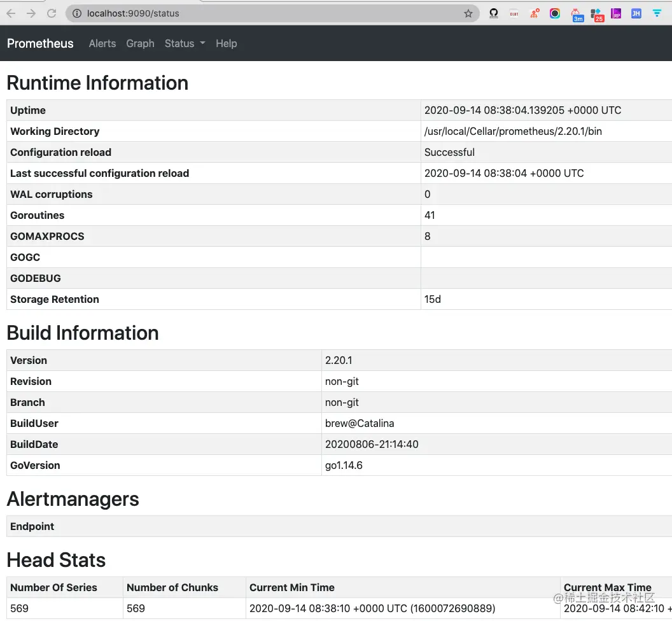Select the retention value 15d
The width and height of the screenshot is (672, 621).
pos(433,299)
